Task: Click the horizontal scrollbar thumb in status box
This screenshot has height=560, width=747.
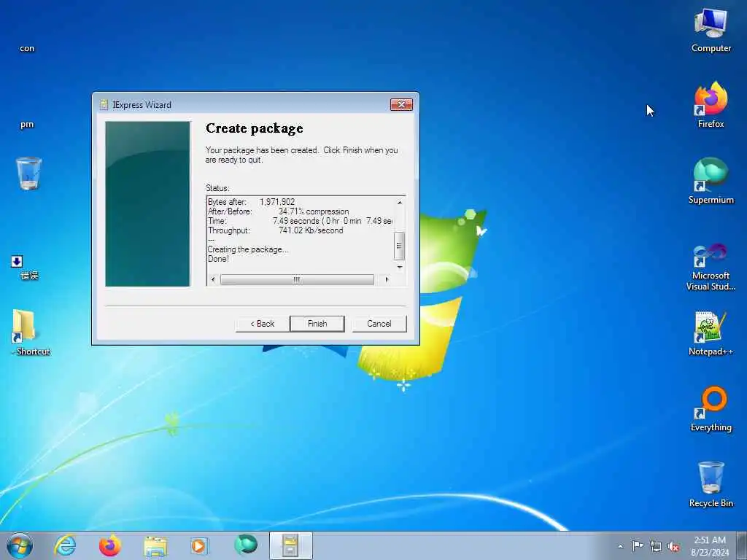Action: (x=297, y=279)
